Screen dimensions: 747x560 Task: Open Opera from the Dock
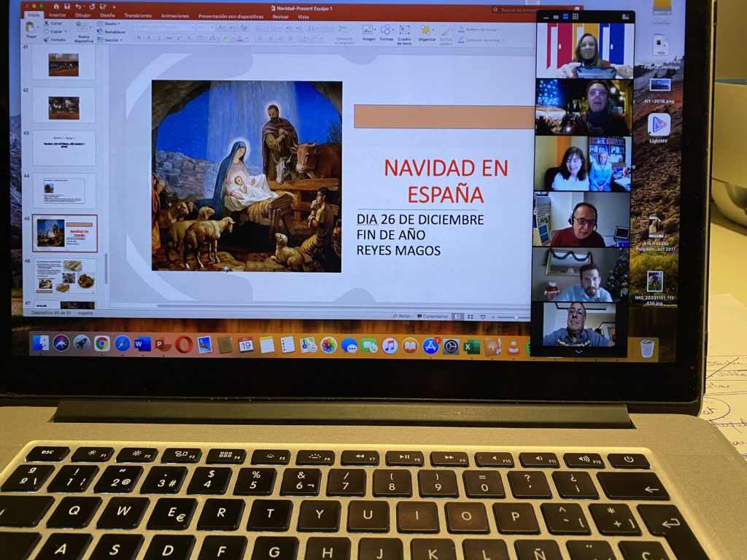[x=183, y=344]
